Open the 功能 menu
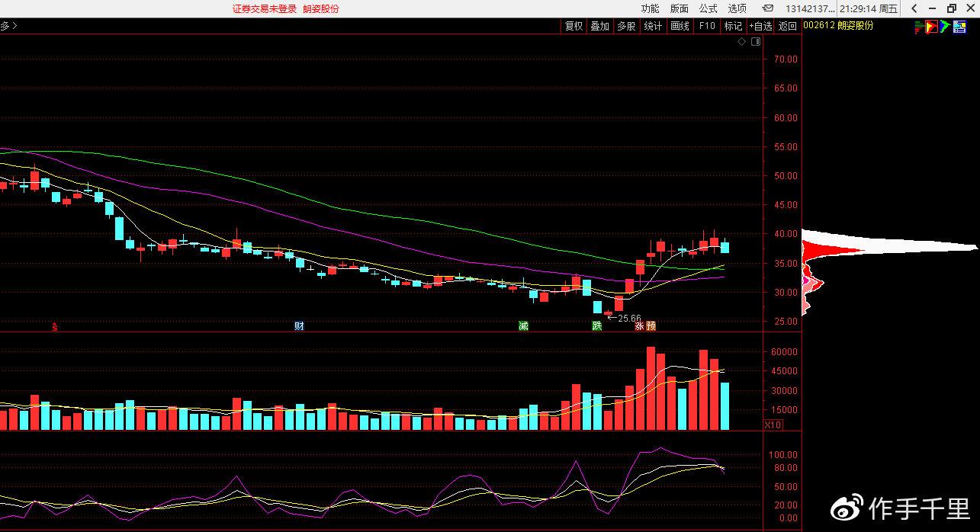This screenshot has height=532, width=980. (x=650, y=8)
